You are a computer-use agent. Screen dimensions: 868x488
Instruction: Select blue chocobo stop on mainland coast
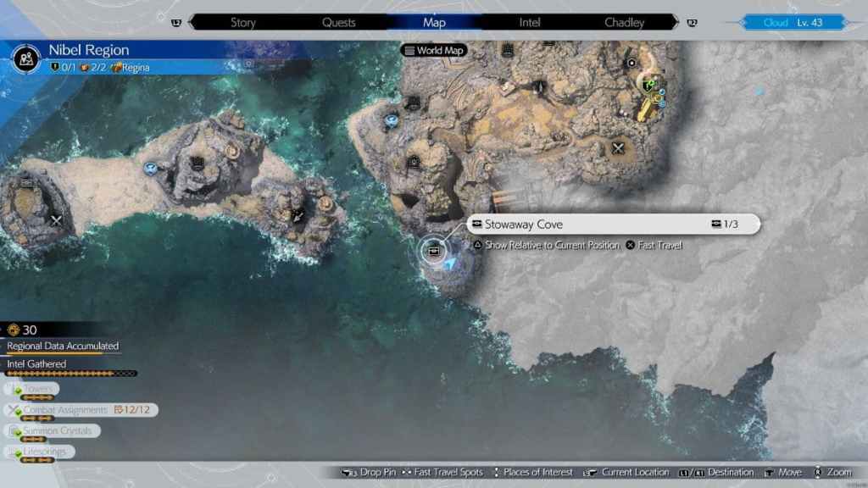392,119
